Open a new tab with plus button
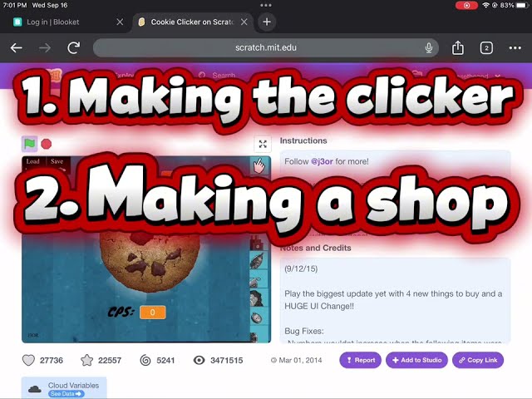 pyautogui.click(x=267, y=22)
